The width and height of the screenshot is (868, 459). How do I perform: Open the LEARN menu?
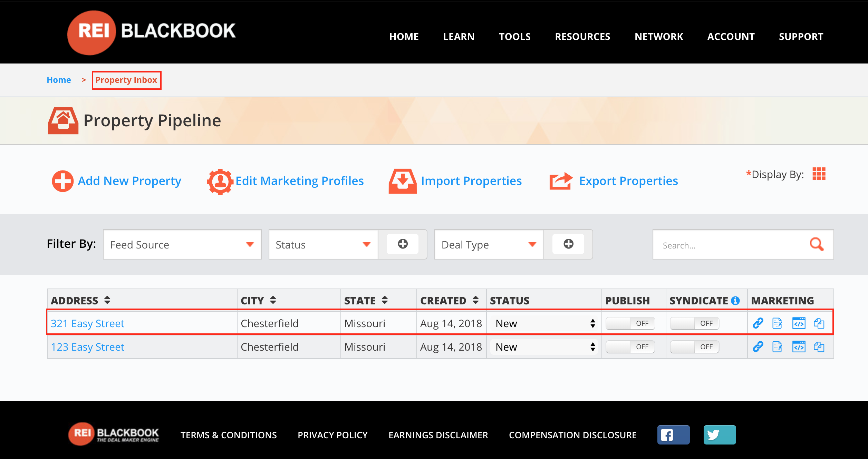click(459, 37)
